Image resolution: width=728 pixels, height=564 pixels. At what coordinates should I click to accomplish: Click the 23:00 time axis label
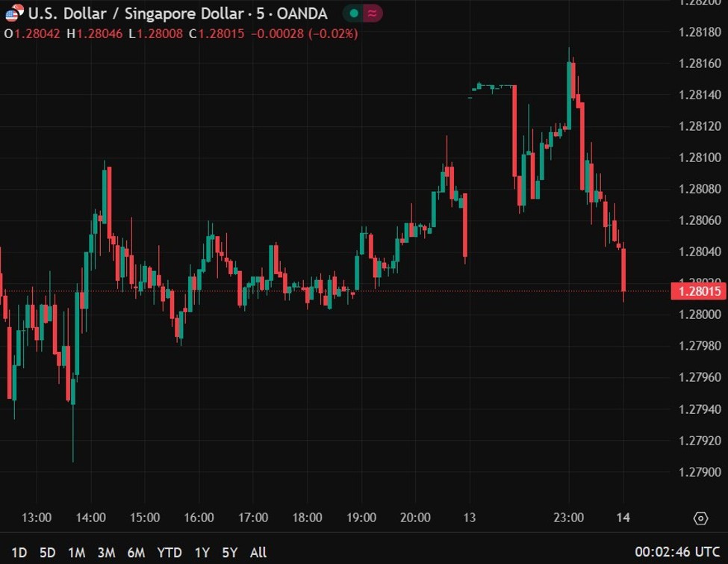pos(569,518)
